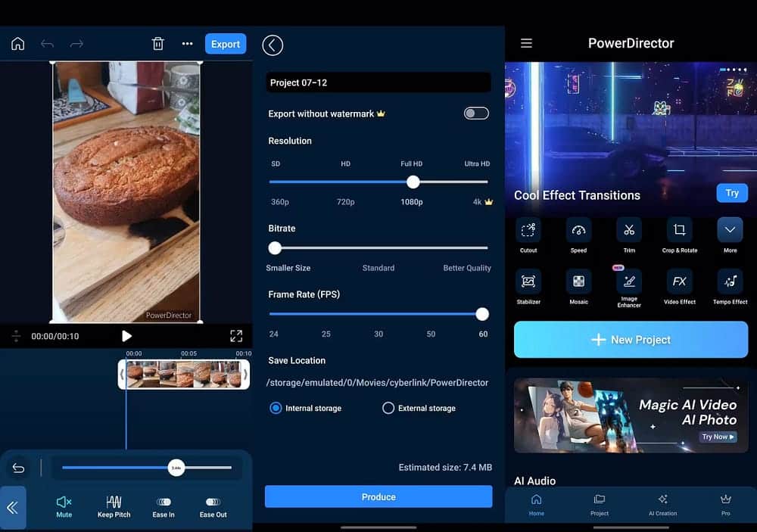Image resolution: width=757 pixels, height=532 pixels.
Task: Adjust the speed slider handle
Action: 176,468
